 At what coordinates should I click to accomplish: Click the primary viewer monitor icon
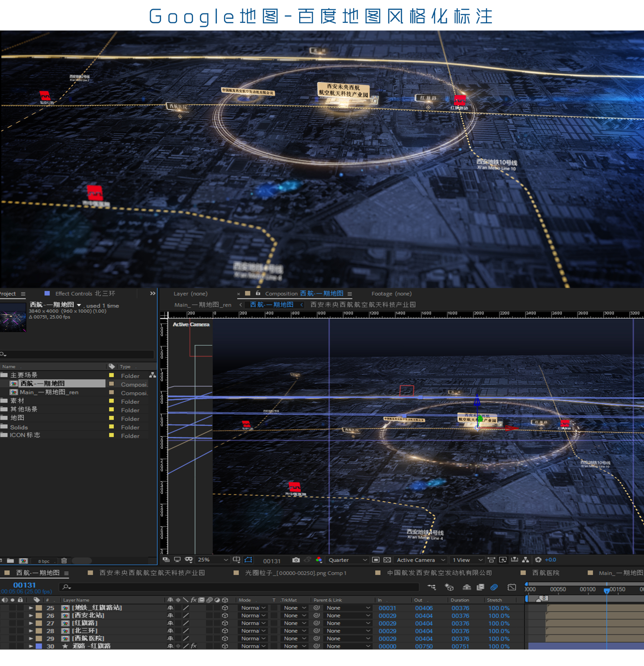tap(177, 560)
